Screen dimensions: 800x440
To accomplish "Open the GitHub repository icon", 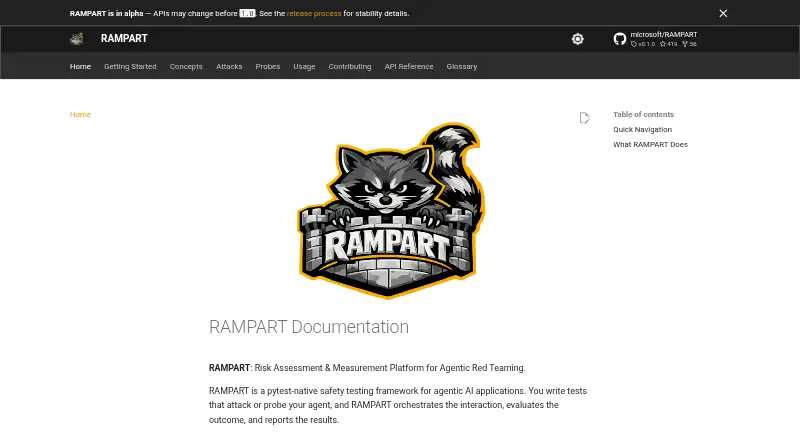I will coord(620,39).
